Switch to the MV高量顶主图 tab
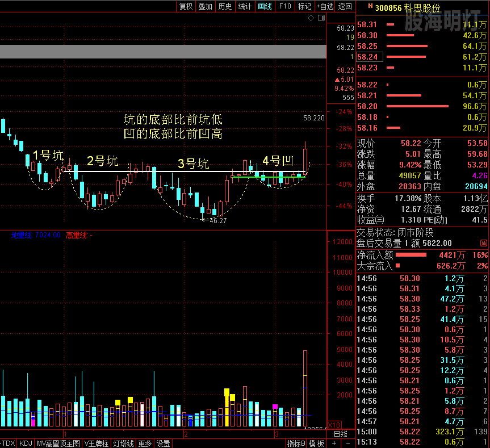Screen dimensions: 490x448 coord(58,443)
